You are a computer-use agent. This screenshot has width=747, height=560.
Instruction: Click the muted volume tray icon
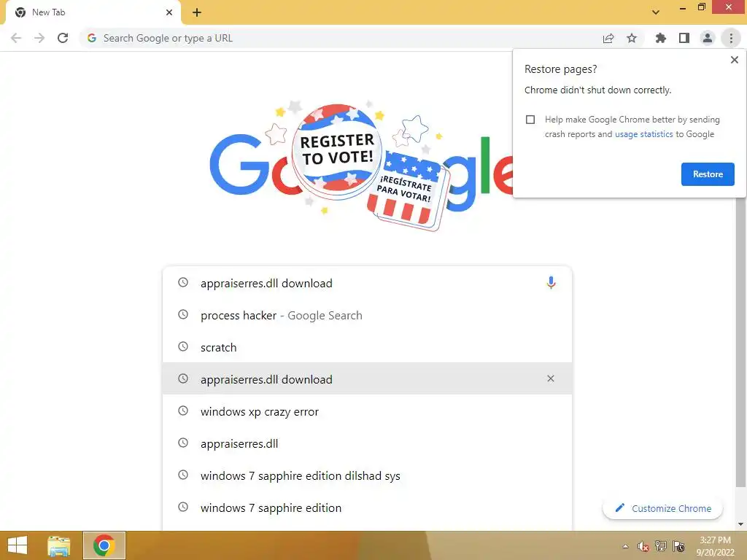coord(643,546)
